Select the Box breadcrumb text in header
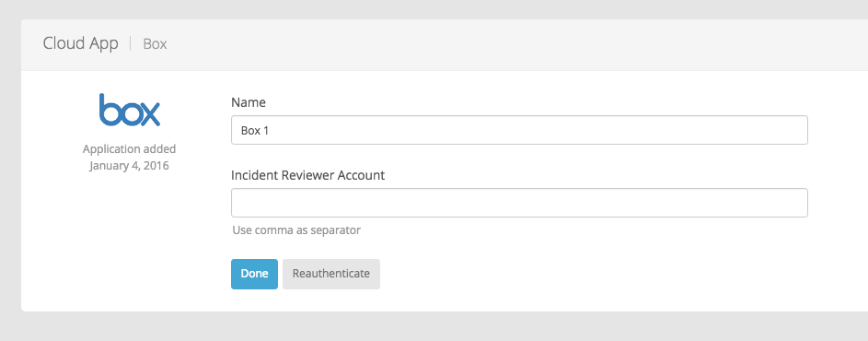 (x=155, y=44)
